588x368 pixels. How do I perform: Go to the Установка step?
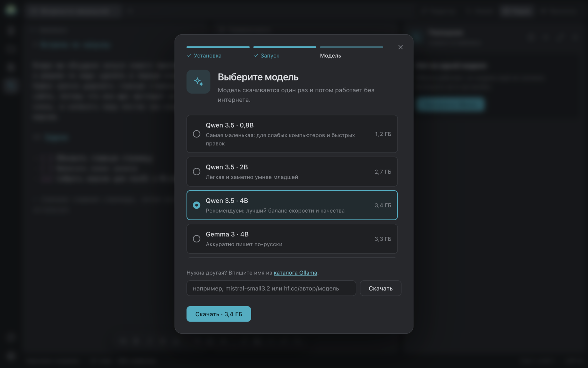click(204, 56)
